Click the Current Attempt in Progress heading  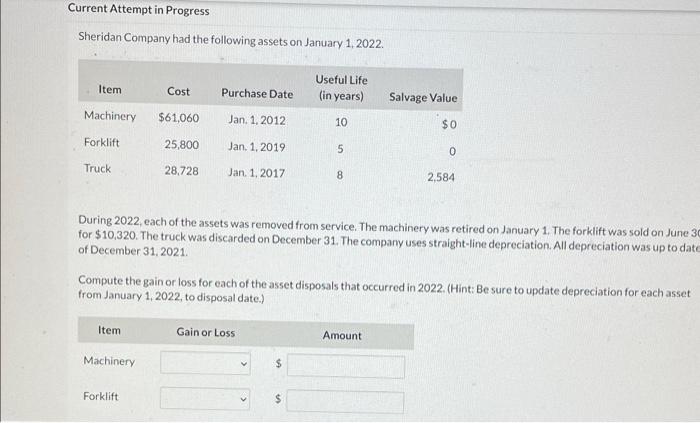[138, 9]
